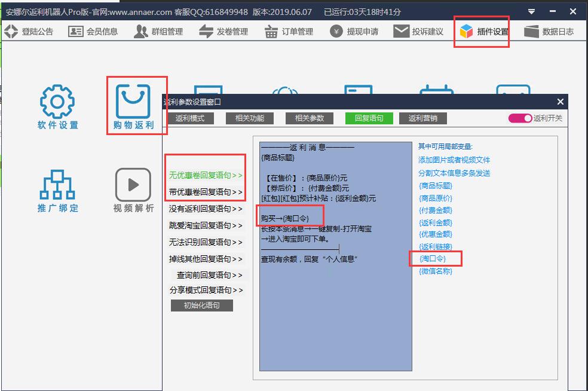Open 会员信息 member info
The image size is (588, 391).
pos(93,32)
